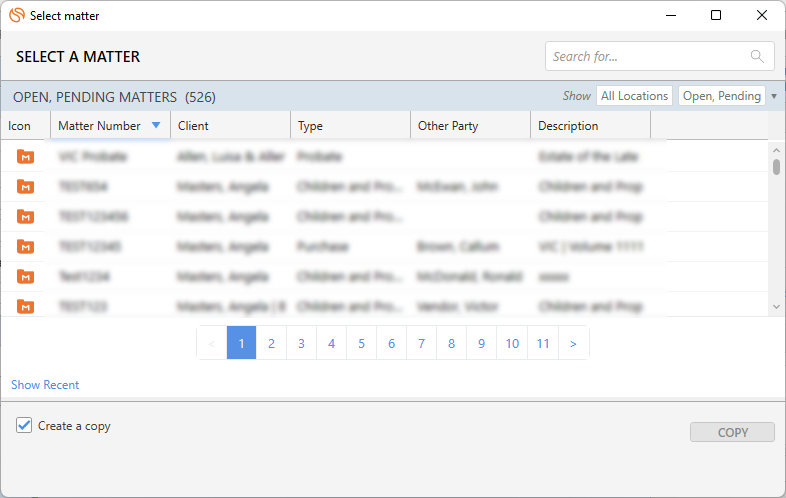Screen dimensions: 786x498
Task: Click the search magnifier icon
Action: (757, 56)
